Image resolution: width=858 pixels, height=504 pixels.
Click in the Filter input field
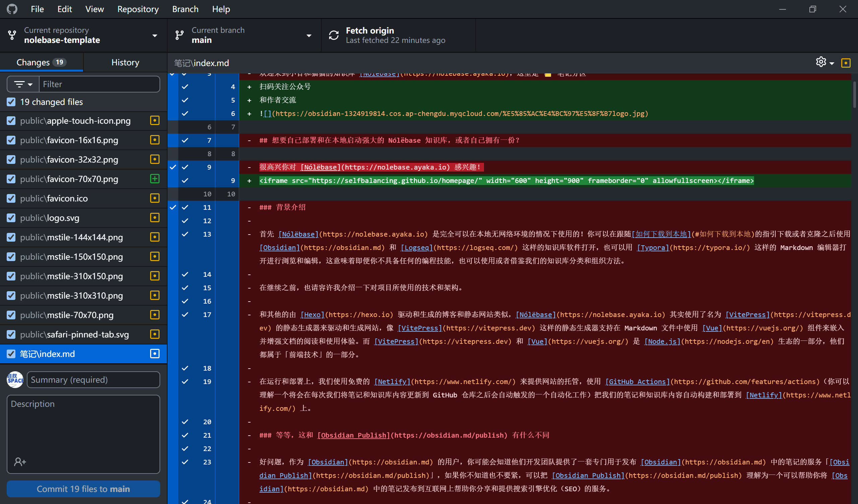(100, 84)
